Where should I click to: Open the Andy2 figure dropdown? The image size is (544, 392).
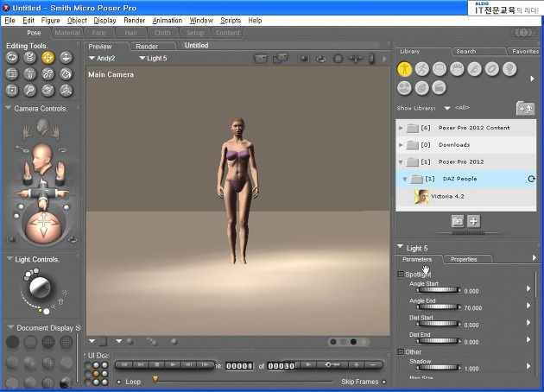coord(102,58)
